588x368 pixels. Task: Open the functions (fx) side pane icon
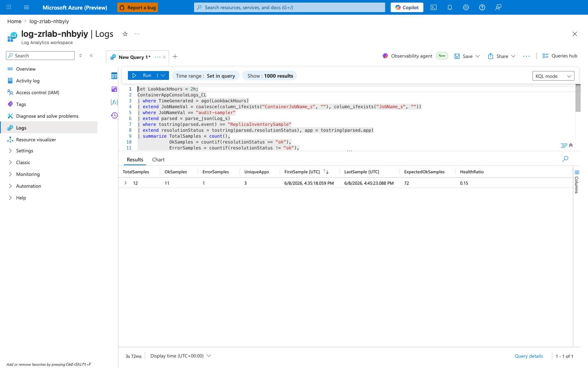114,102
